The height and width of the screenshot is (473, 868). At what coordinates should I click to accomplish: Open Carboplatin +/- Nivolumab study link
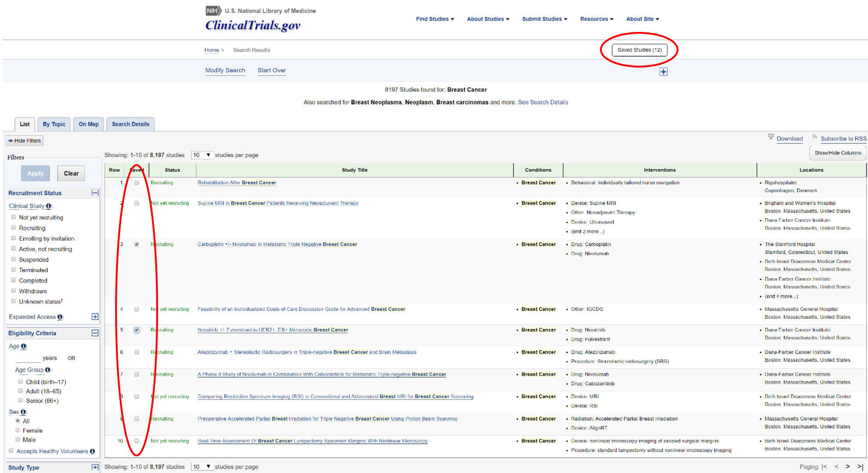(277, 244)
